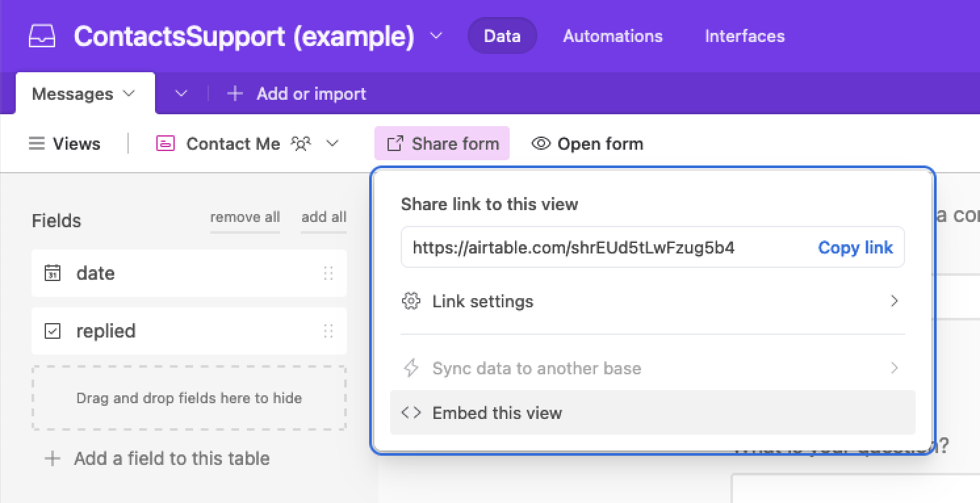Select the Embed this view code icon

(x=411, y=412)
